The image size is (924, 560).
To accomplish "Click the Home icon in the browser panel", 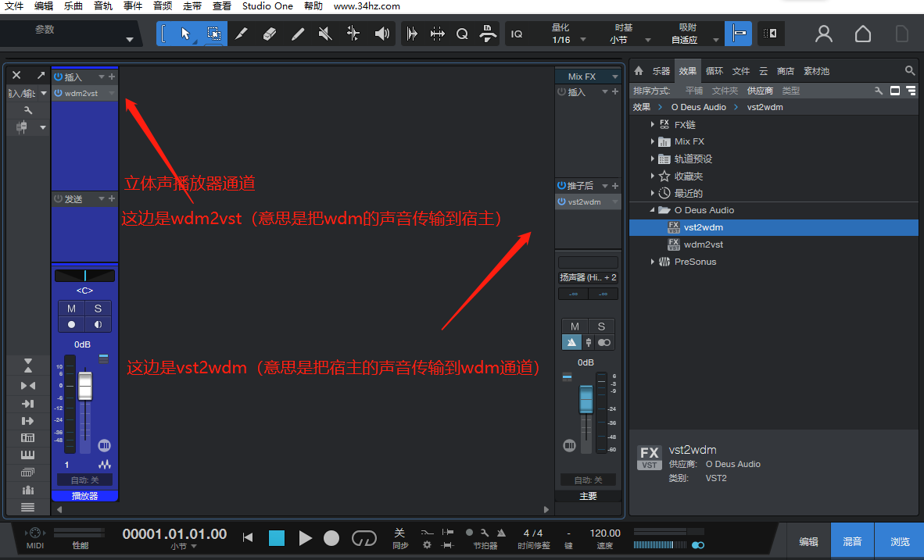I will [638, 70].
